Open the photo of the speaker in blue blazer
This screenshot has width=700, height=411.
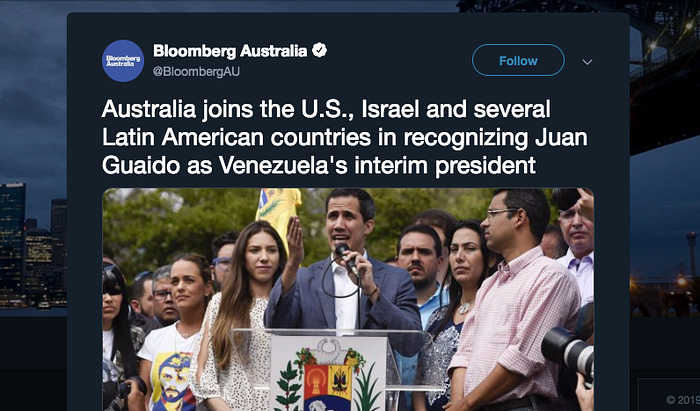pos(348,299)
